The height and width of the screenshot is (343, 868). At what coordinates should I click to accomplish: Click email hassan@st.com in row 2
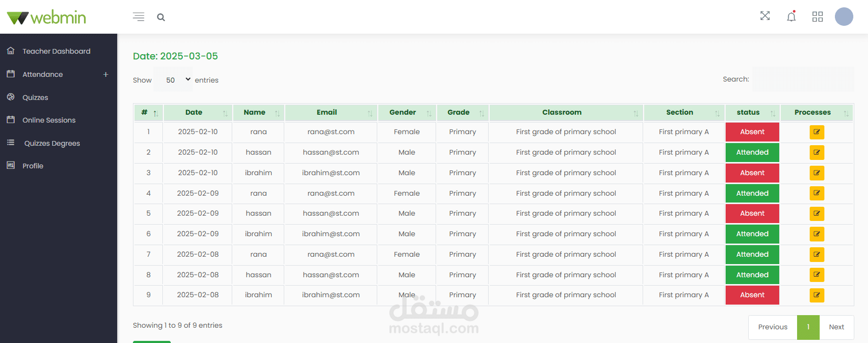coord(331,153)
